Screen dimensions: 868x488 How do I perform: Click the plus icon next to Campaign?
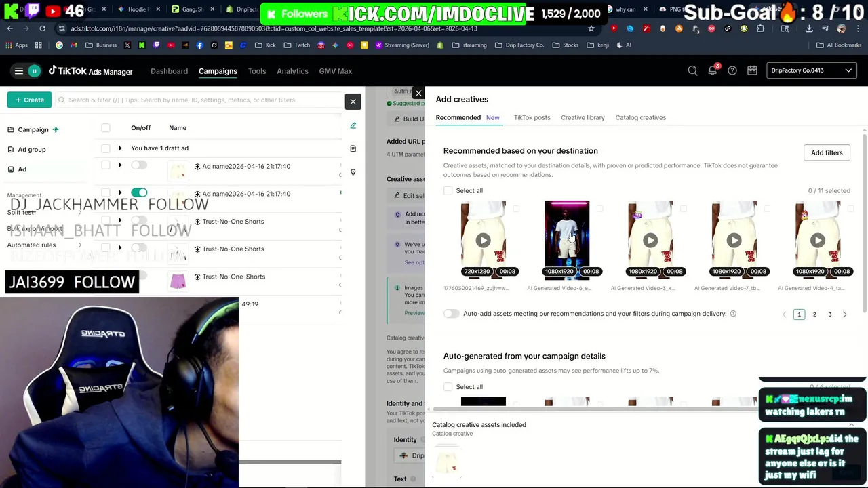(56, 129)
